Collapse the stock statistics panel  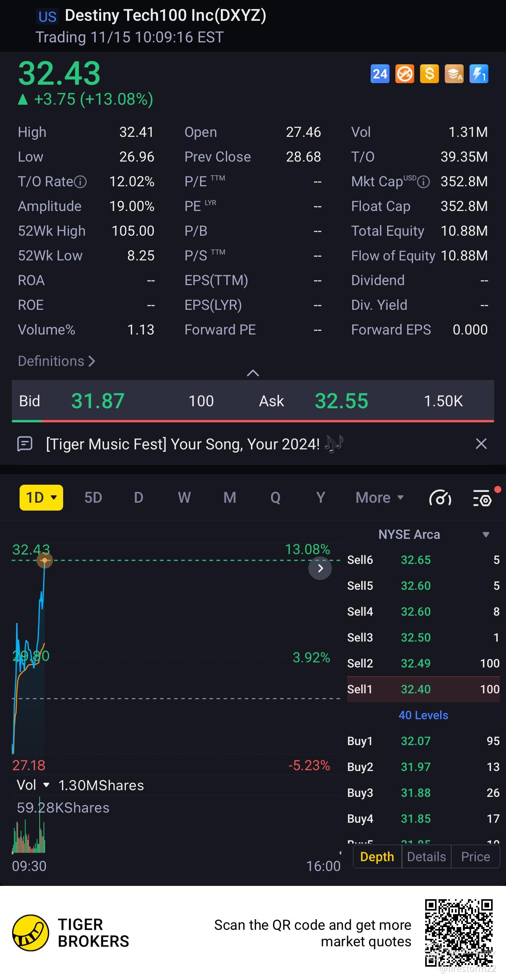point(253,373)
